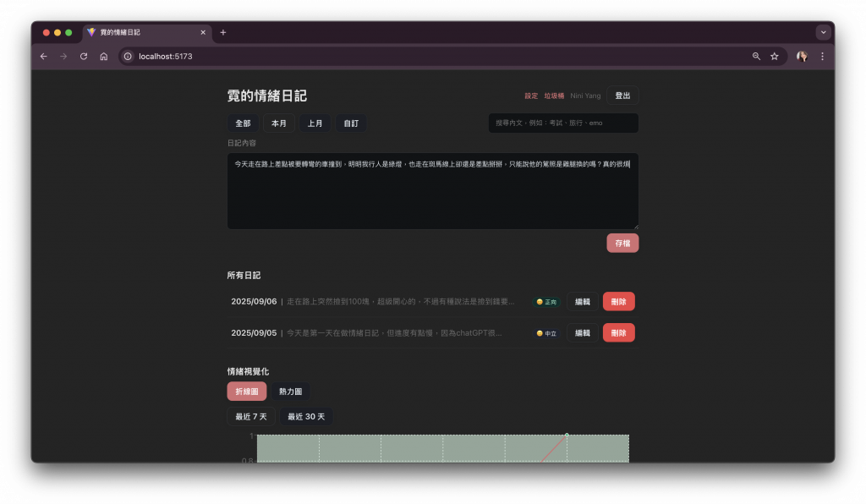
Task: Save the diary with 存檔
Action: (622, 244)
